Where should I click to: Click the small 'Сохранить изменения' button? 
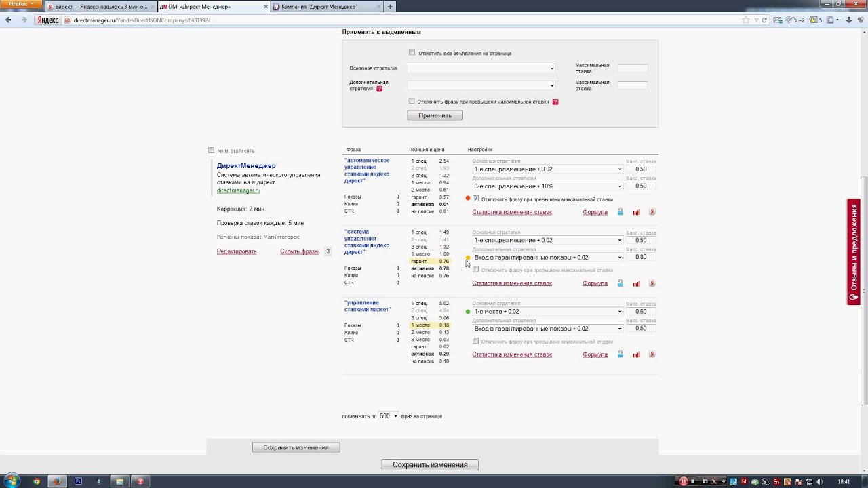pyautogui.click(x=296, y=447)
